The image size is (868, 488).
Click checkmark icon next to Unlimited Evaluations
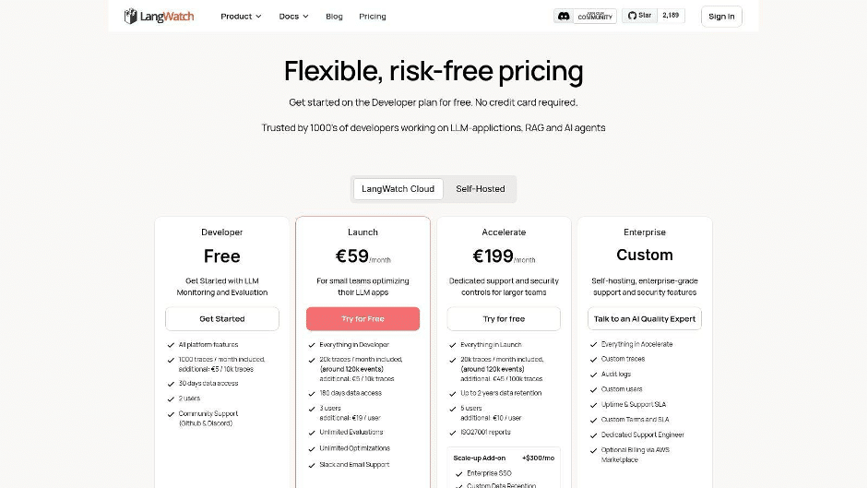(312, 433)
